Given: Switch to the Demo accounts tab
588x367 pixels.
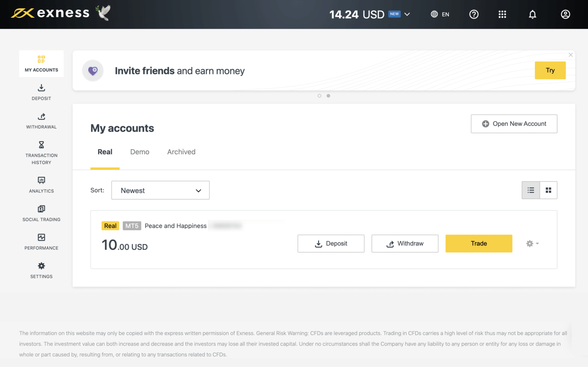Looking at the screenshot, I should 140,152.
